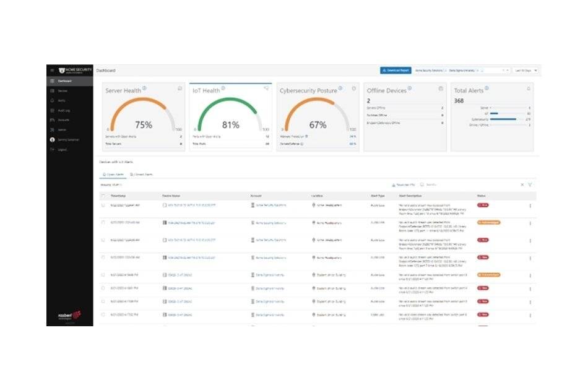This screenshot has height=390, width=588.
Task: Open the filter icon on the alerts table
Action: click(530, 184)
